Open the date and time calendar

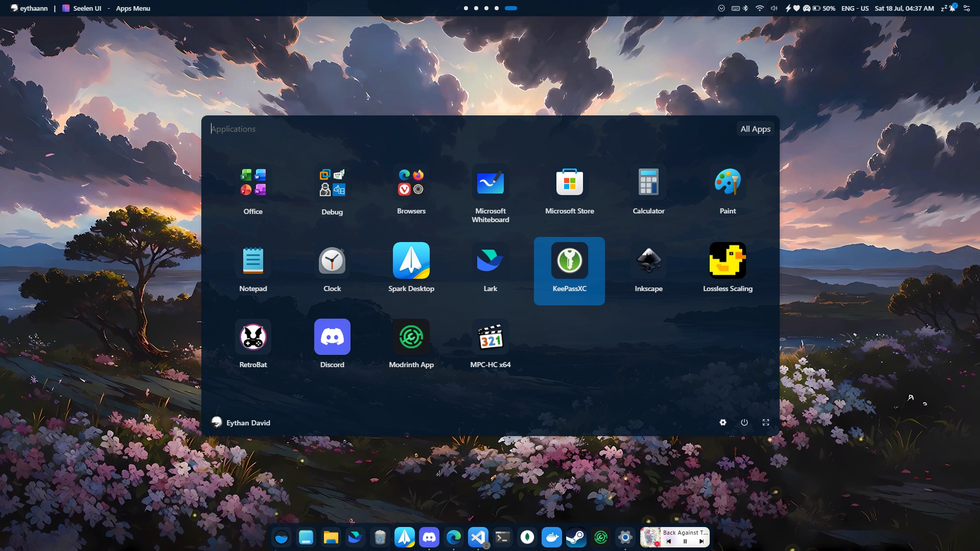click(x=904, y=8)
